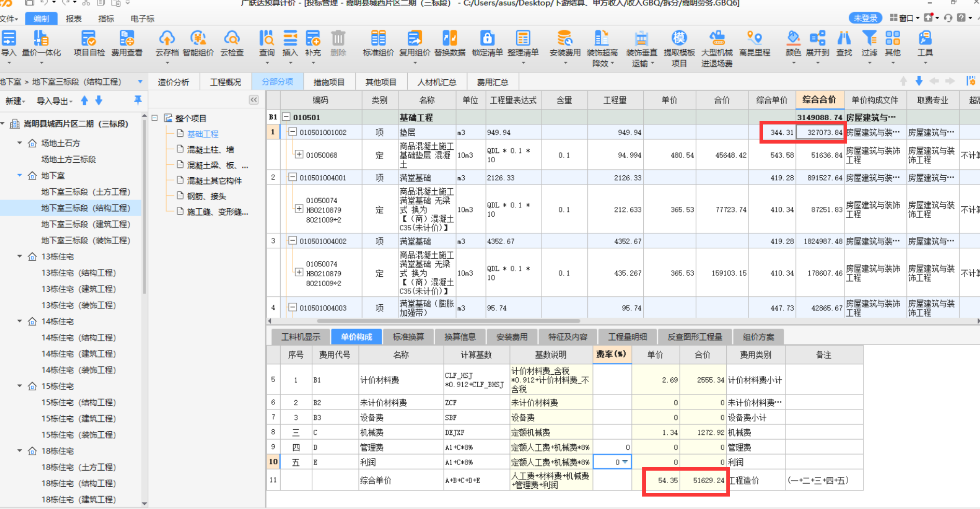Image resolution: width=980 pixels, height=509 pixels.
Task: Click 复用组价 reuse pricing icon
Action: tap(415, 38)
